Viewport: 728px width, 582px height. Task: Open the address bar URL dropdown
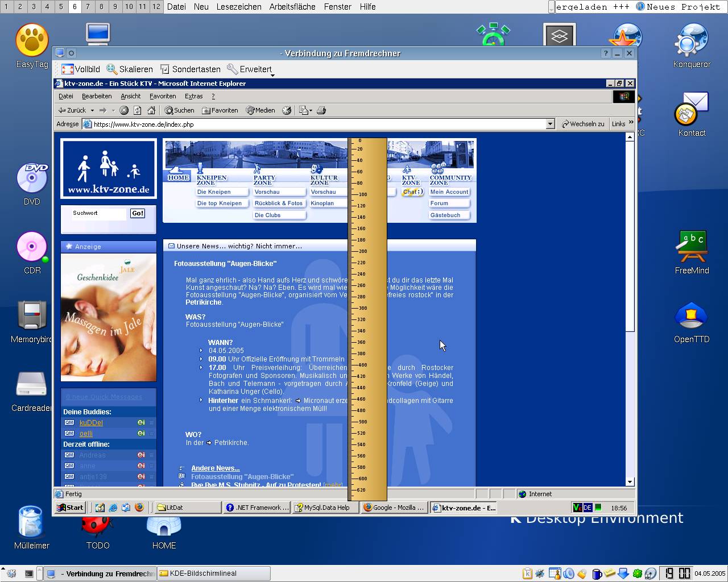click(550, 124)
